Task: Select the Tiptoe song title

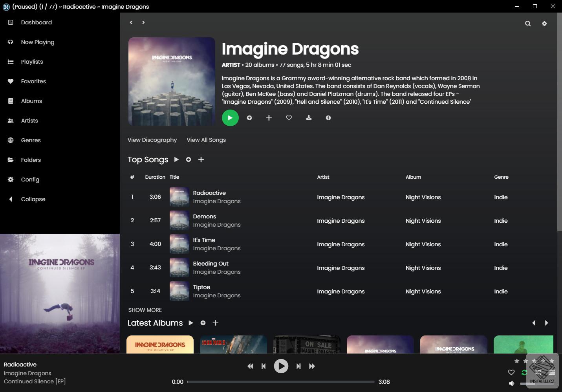Action: point(201,287)
